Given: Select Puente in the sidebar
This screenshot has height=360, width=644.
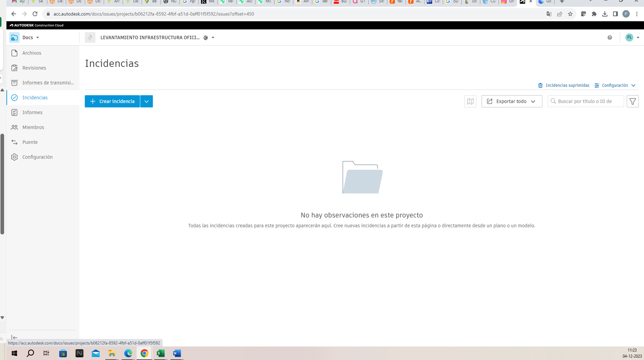Looking at the screenshot, I should click(x=30, y=142).
